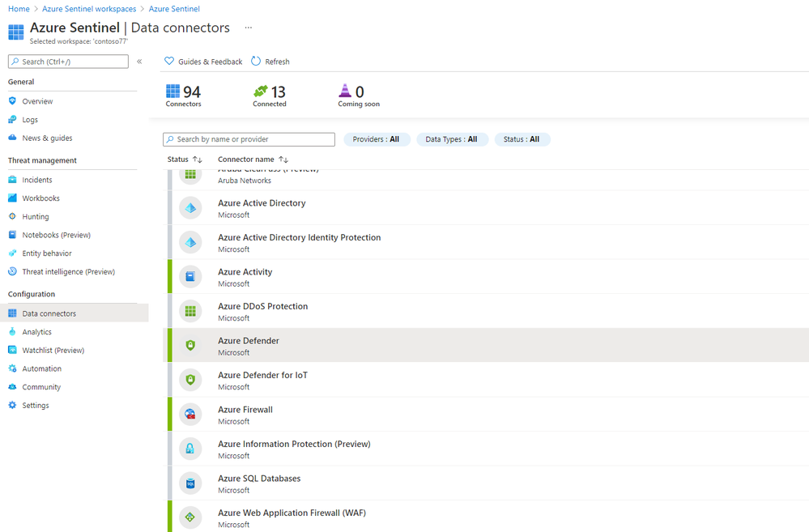The width and height of the screenshot is (809, 532).
Task: Click the Azure SQL Databases connector name
Action: coord(259,479)
